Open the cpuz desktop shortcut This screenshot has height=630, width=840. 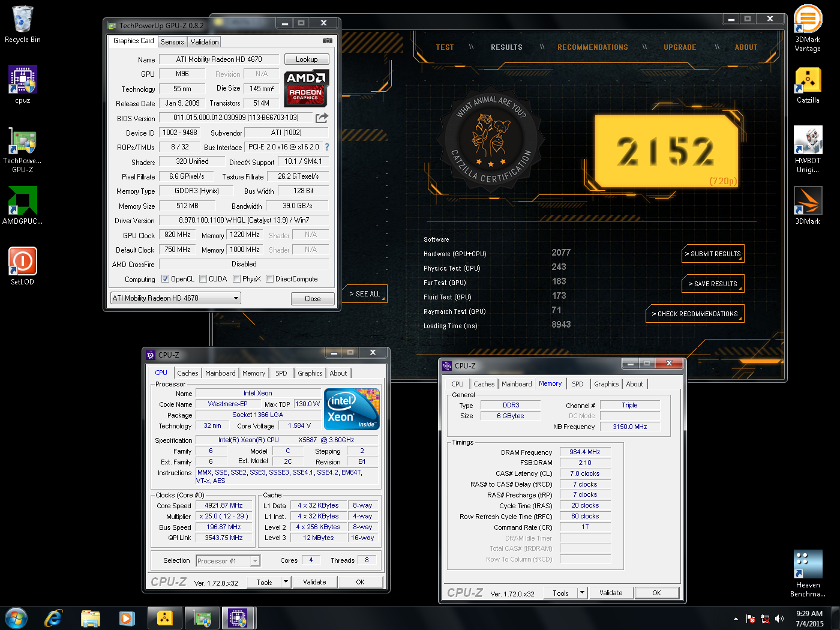[x=23, y=84]
